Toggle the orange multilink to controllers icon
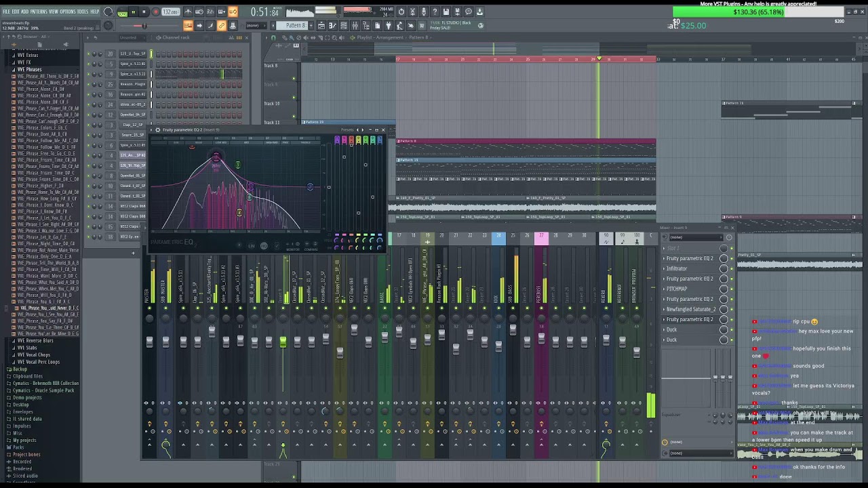This screenshot has width=868, height=488. click(221, 26)
